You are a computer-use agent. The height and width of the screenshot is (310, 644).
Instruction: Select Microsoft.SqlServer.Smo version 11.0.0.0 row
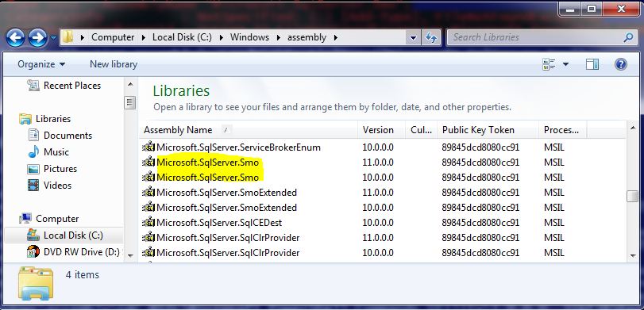pos(363,163)
